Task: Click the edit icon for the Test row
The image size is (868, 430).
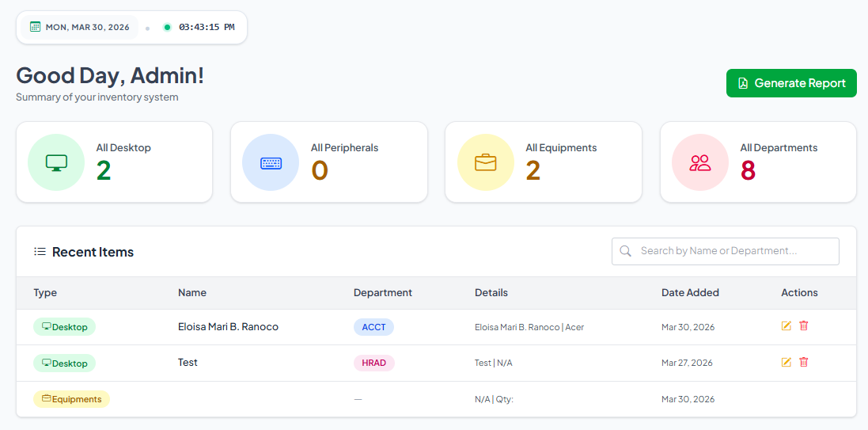Action: [786, 363]
